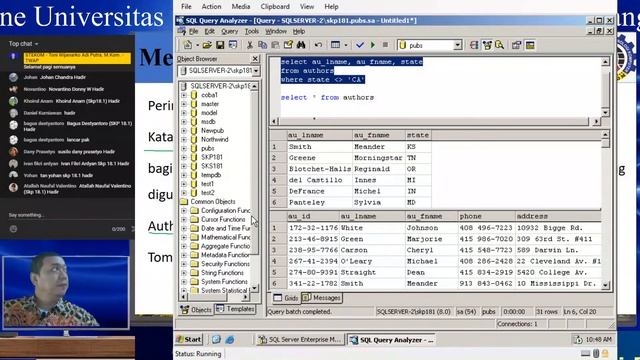This screenshot has width=640, height=360.
Task: Click the cell containing Blotchet-Halls
Action: coord(320,169)
